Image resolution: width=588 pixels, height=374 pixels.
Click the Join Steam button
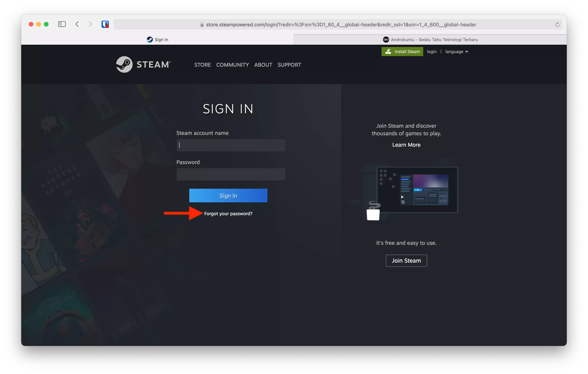point(406,260)
